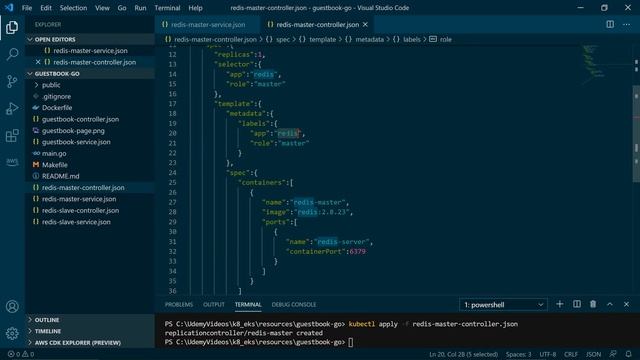Open the Manage gear icon
The height and width of the screenshot is (360, 640).
[12, 333]
